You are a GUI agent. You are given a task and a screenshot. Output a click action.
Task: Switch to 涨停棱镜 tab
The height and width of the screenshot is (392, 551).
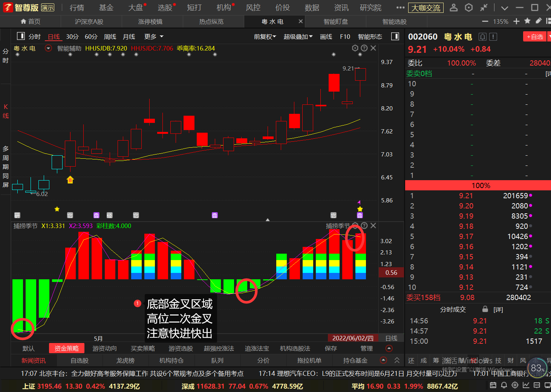point(150,21)
